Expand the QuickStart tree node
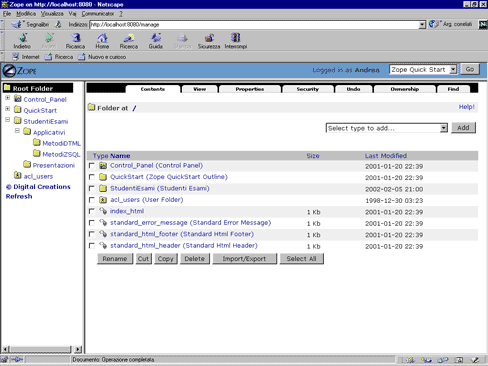The height and width of the screenshot is (366, 488). (x=8, y=109)
